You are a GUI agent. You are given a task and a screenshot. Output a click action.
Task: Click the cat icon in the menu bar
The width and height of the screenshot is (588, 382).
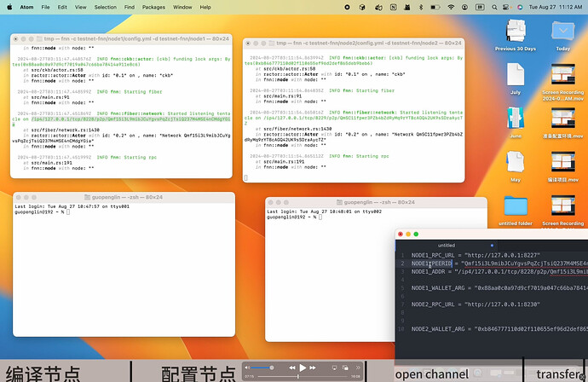406,7
